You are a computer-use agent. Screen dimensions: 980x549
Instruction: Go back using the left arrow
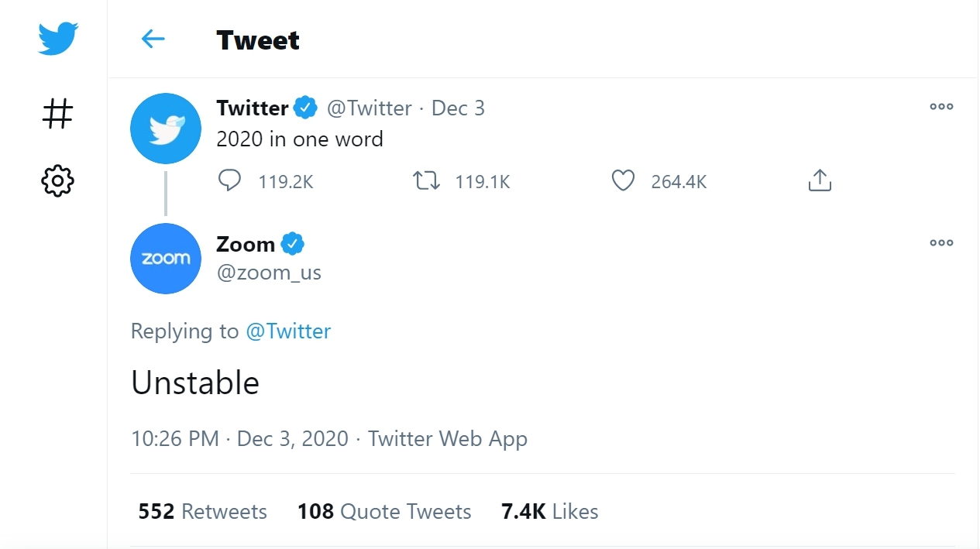click(x=153, y=39)
